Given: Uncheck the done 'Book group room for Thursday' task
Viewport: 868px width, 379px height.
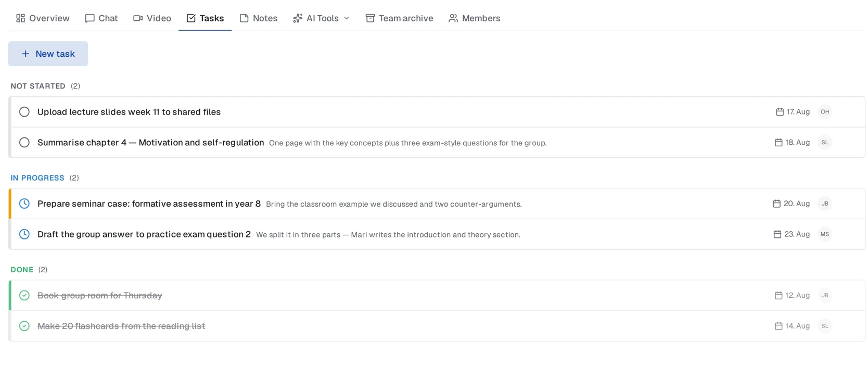Looking at the screenshot, I should 24,296.
